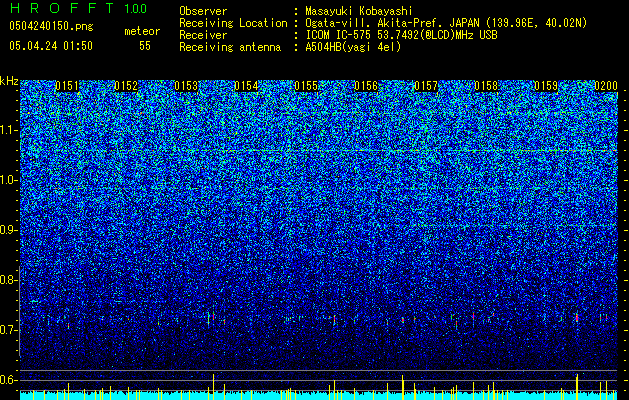Click the 'meteor' label
The height and width of the screenshot is (400, 629).
tap(142, 31)
